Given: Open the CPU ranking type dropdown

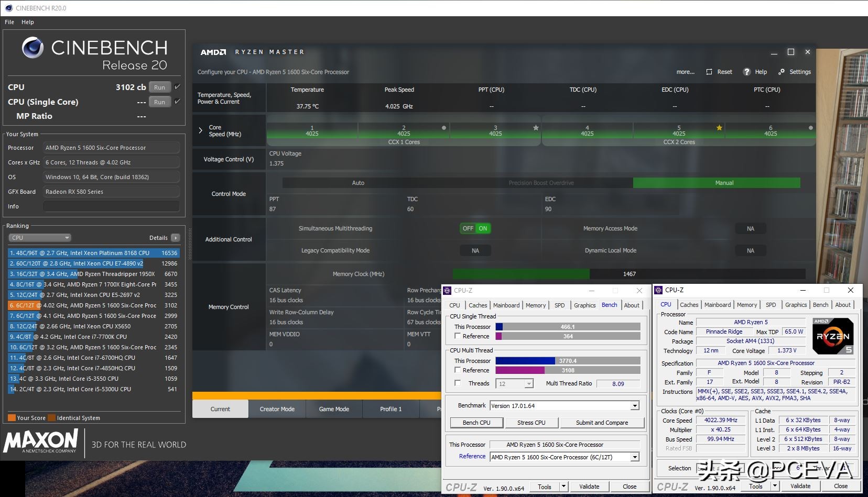Looking at the screenshot, I should pos(40,238).
